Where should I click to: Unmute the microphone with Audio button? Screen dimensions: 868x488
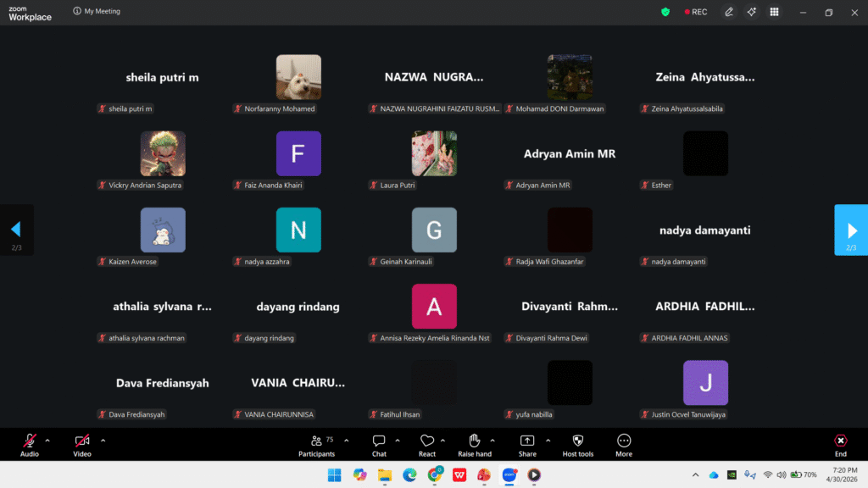pyautogui.click(x=30, y=445)
